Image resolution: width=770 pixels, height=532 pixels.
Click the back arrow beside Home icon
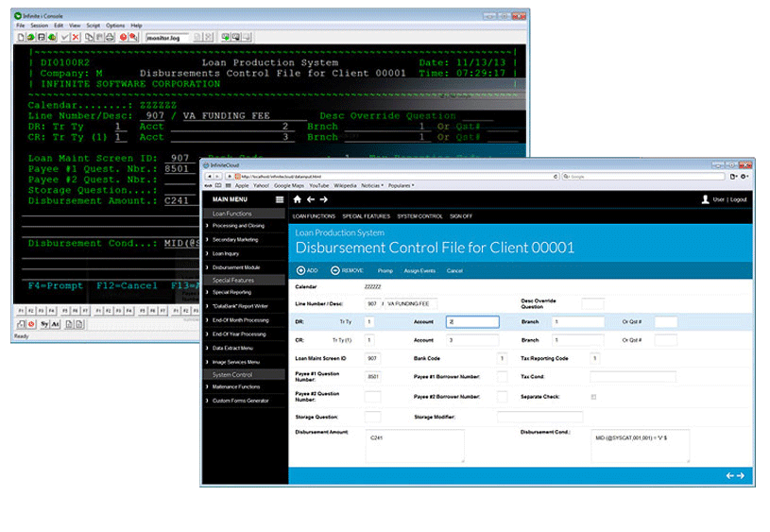pos(311,199)
